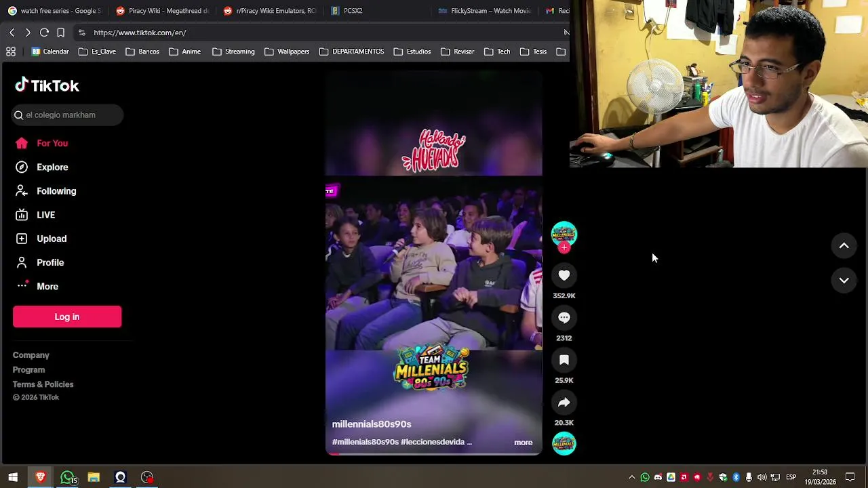Open the Windows Start menu

(13, 477)
